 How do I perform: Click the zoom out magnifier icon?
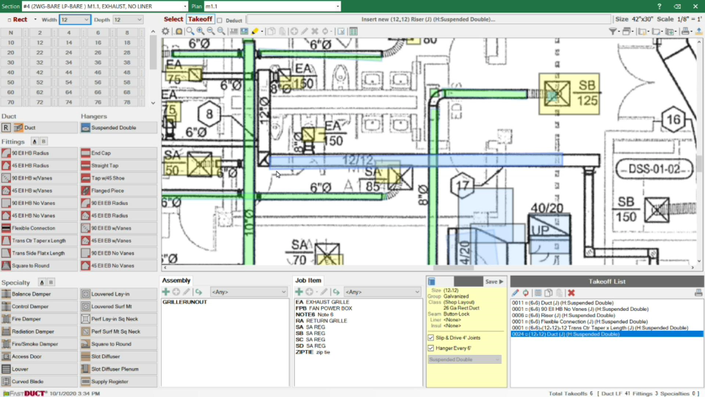(211, 31)
